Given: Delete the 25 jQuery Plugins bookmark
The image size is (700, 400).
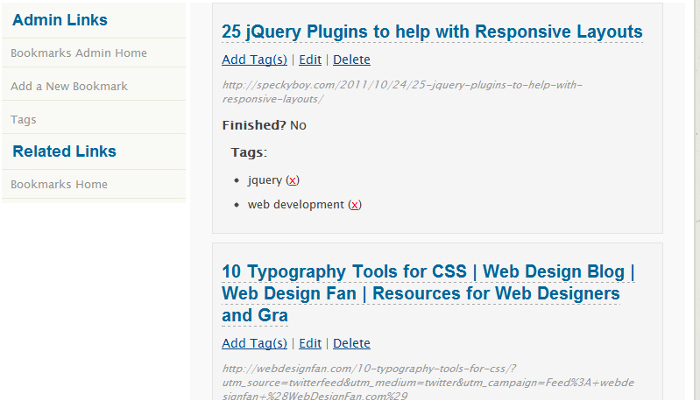Looking at the screenshot, I should (x=351, y=60).
